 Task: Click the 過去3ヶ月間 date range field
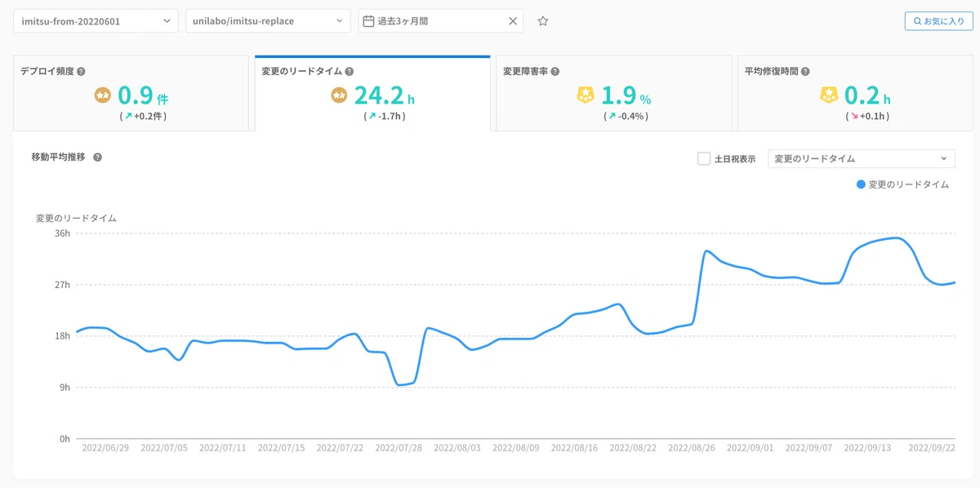coord(442,21)
